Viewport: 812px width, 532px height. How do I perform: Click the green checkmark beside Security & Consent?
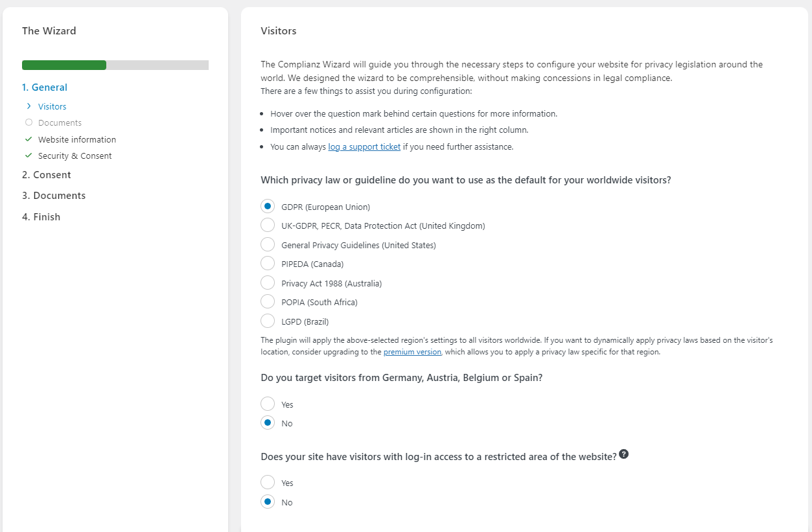coord(29,156)
